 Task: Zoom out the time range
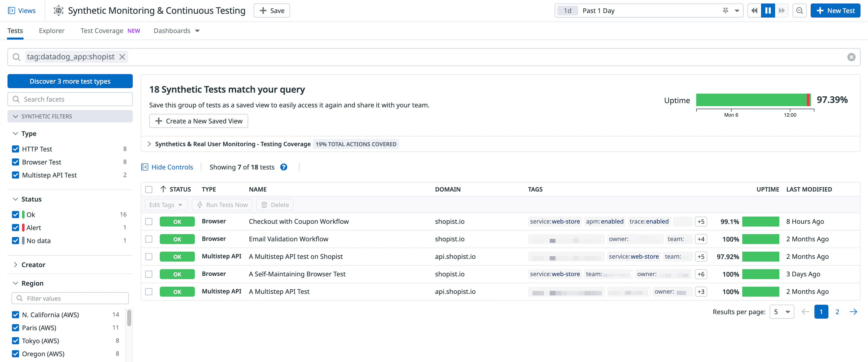(x=799, y=11)
